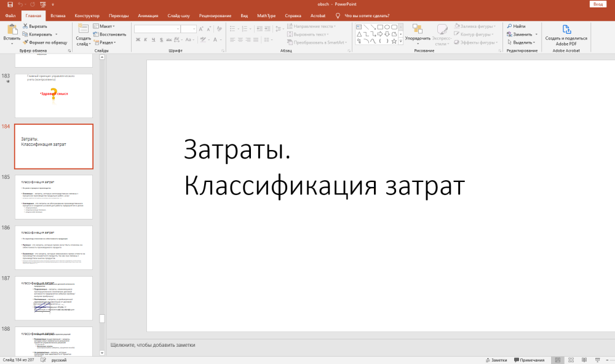Open the Вставка (Insert) ribbon tab
Viewport: 615px width, 364px height.
(x=58, y=15)
